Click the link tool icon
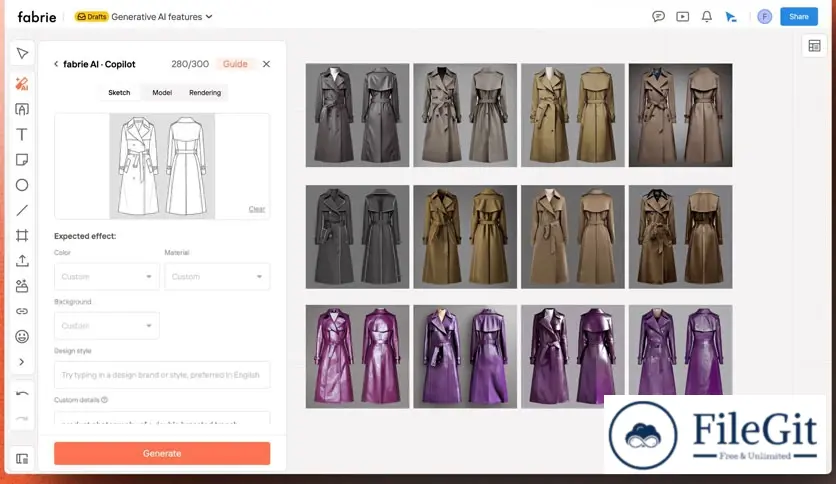836x484 pixels. click(x=22, y=311)
